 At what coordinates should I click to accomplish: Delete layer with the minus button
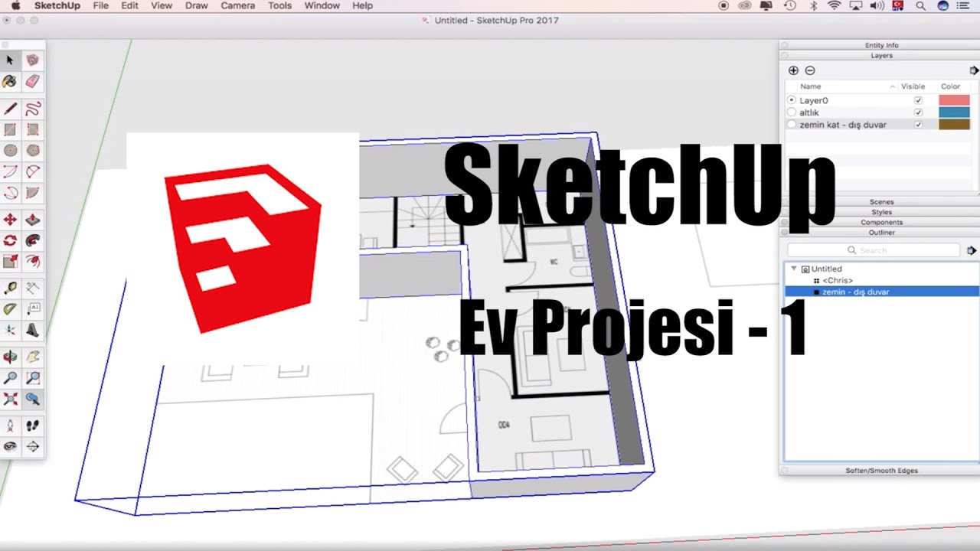[x=810, y=70]
